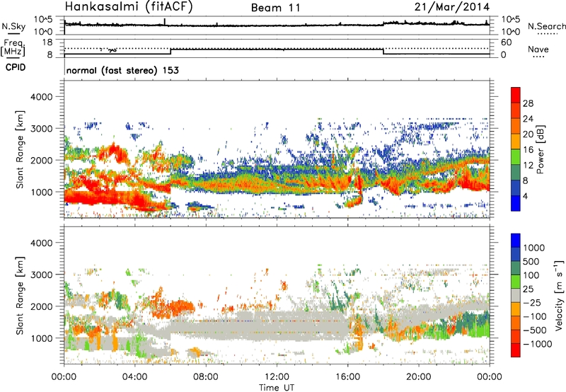566x392 pixels.
Task: Click the 1000 value on velocity colorbar
Action: click(x=534, y=248)
